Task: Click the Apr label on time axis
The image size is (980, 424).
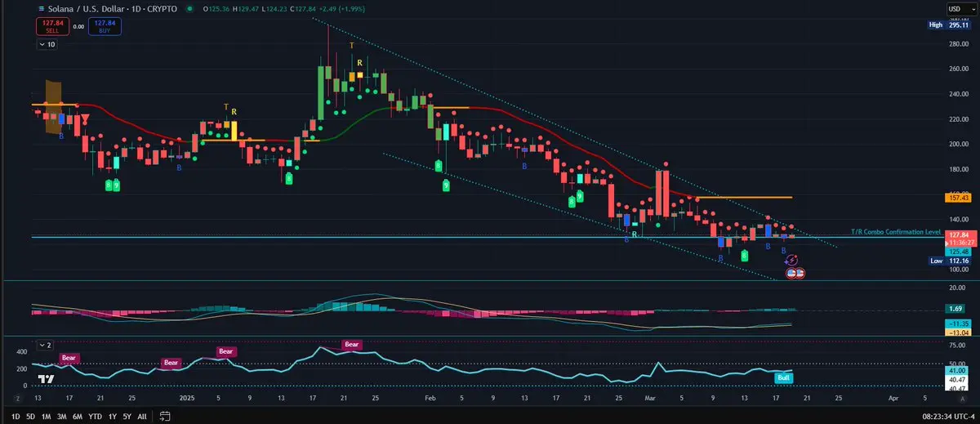Action: tap(893, 398)
